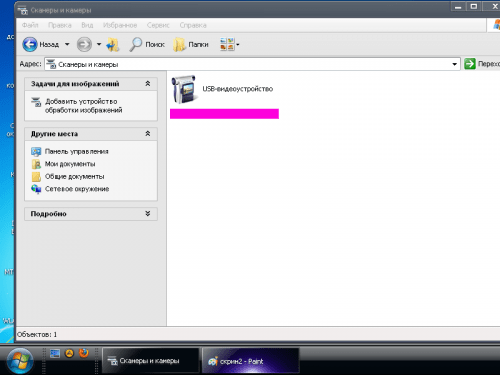
Task: Click the Up one level folder icon
Action: pos(113,45)
